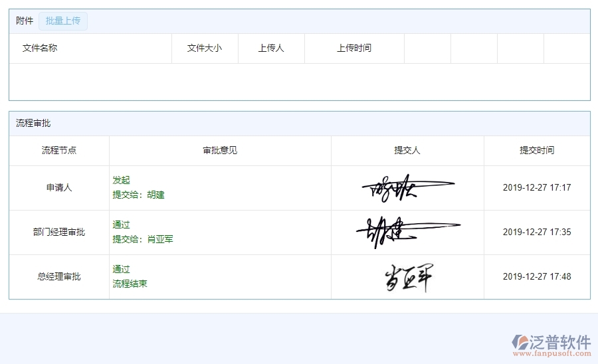The width and height of the screenshot is (598, 364).
Task: Select the 总经理审批 workflow node cell
Action: [59, 277]
